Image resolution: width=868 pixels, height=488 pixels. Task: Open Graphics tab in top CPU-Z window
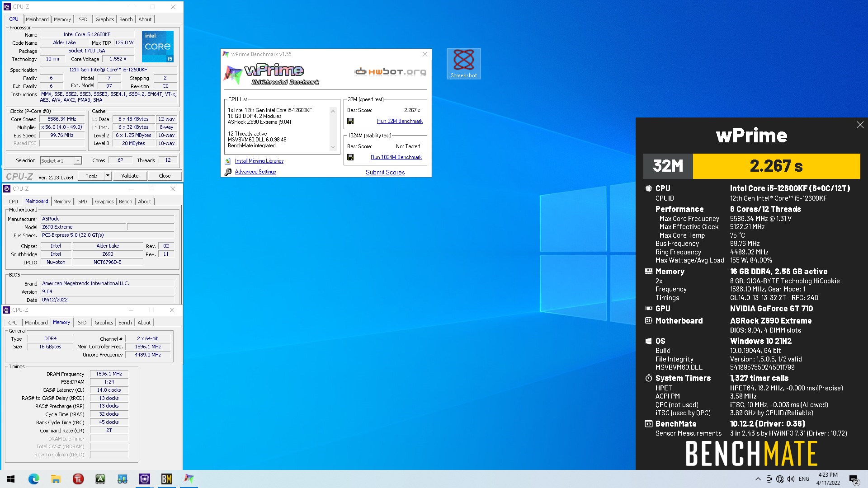tap(105, 19)
